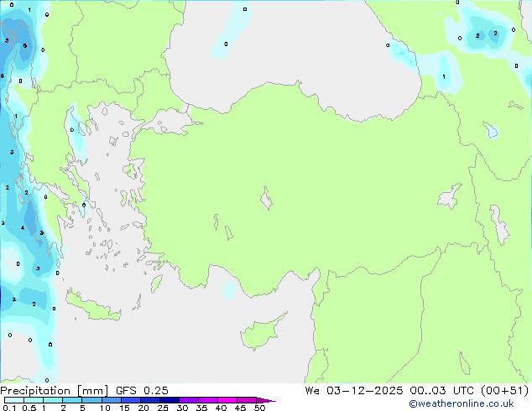Click the oblong lake in central Turkey

pos(266,198)
